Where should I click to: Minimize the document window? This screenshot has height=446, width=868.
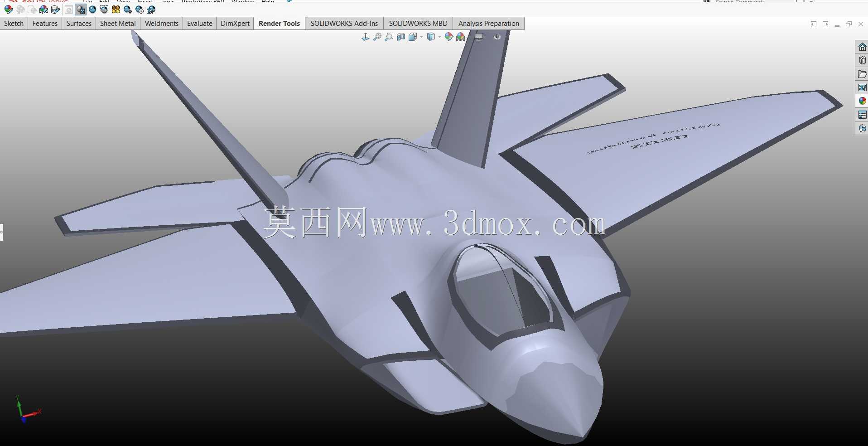[x=837, y=25]
